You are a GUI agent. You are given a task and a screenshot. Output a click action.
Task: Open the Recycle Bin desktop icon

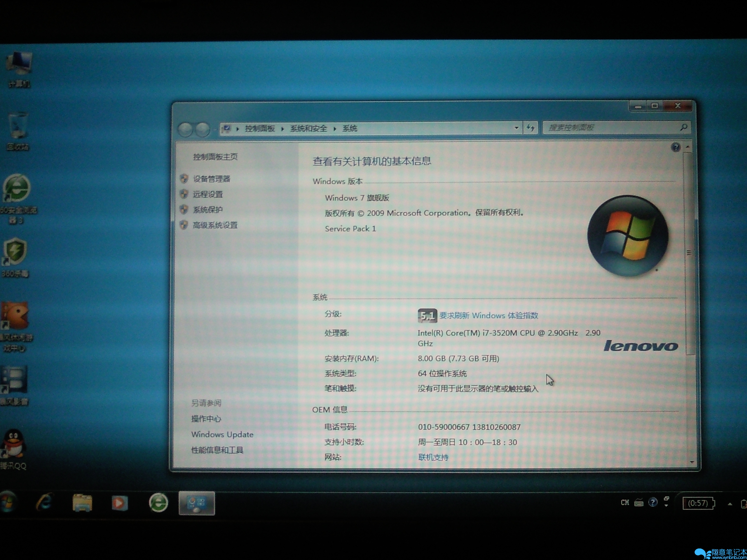(x=18, y=131)
